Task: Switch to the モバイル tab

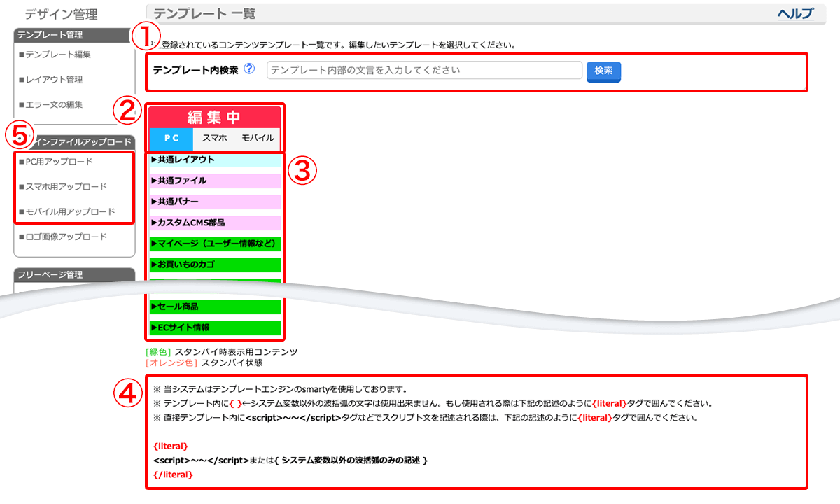Action: click(x=258, y=138)
